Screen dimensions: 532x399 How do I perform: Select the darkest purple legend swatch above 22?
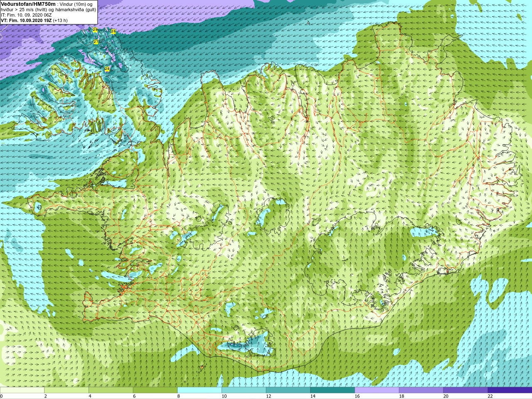pos(510,390)
